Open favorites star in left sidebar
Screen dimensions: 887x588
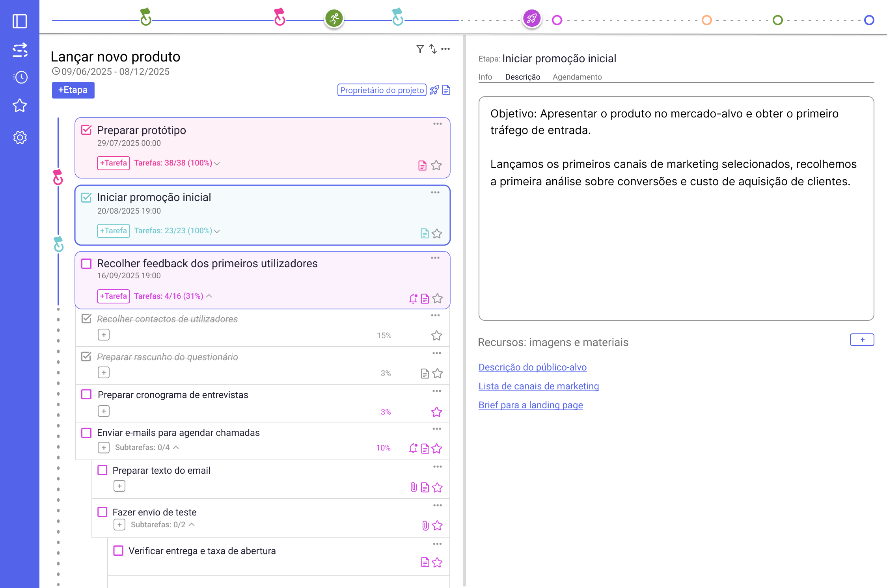20,106
